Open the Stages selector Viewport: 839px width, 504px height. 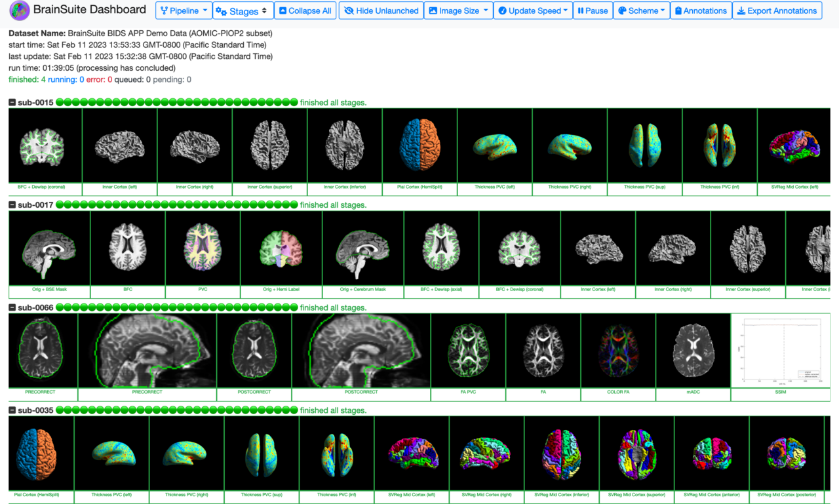tap(241, 10)
